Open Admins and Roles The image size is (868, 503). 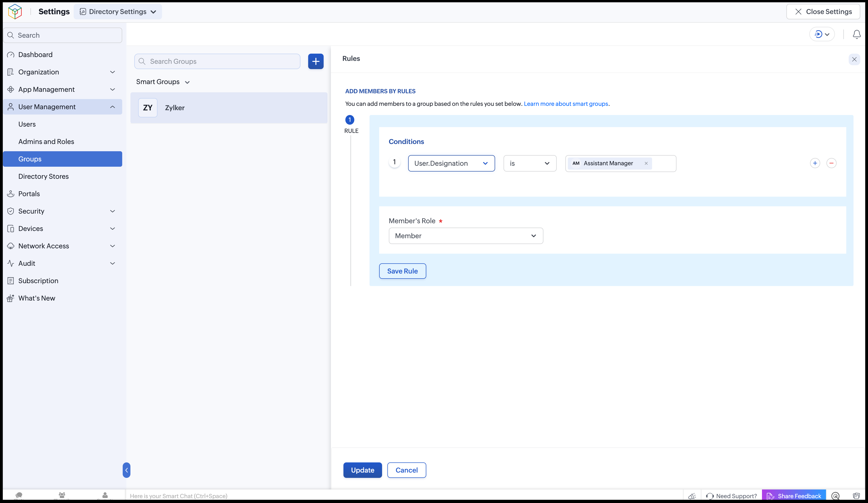tap(46, 142)
